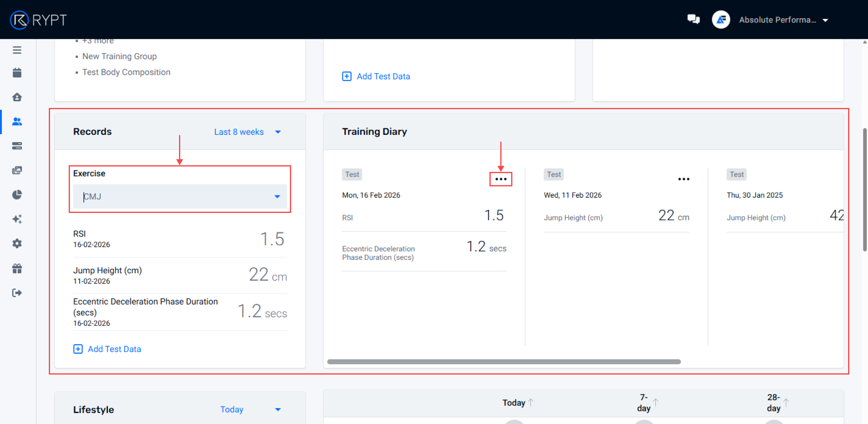Open options menu for 16 Feb test
The height and width of the screenshot is (424, 868).
click(x=500, y=179)
